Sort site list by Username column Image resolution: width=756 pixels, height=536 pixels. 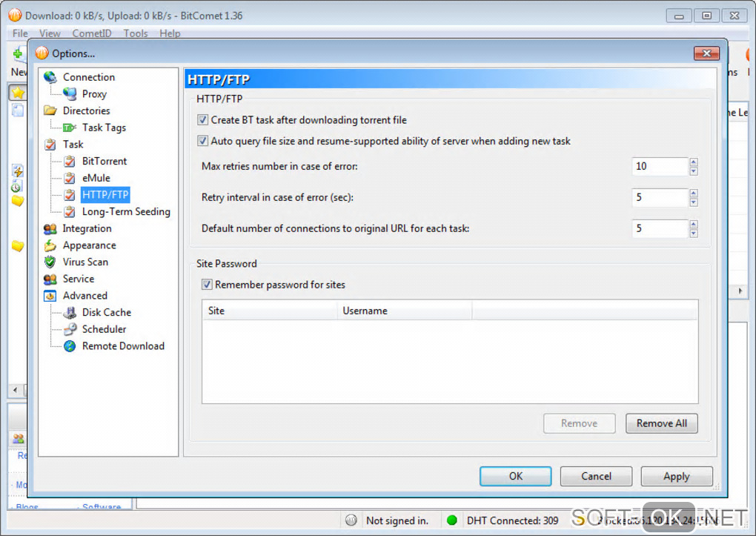[405, 310]
